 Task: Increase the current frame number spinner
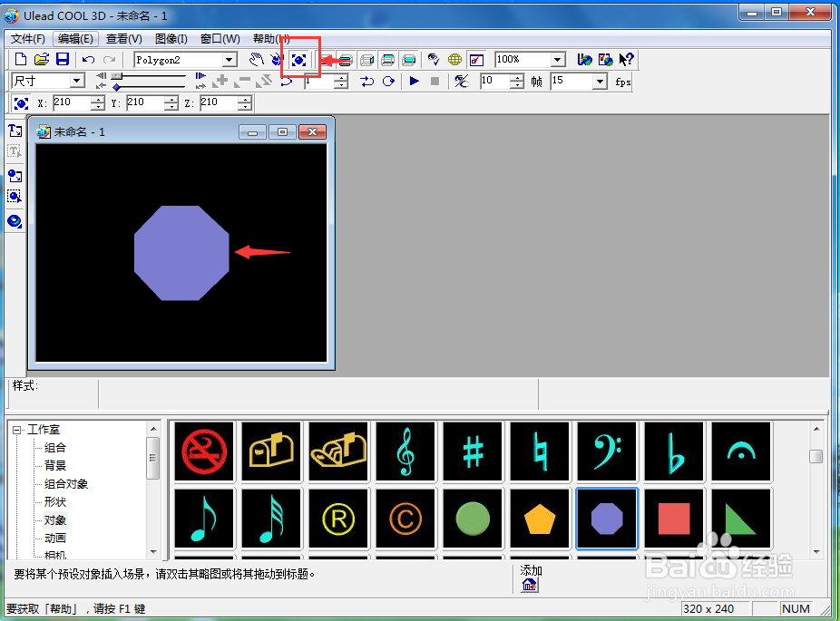[341, 78]
